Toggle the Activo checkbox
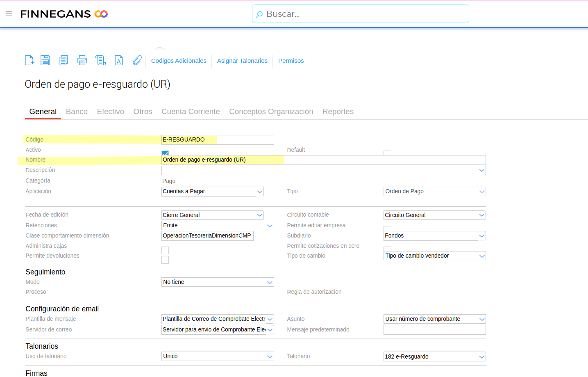 [x=165, y=153]
